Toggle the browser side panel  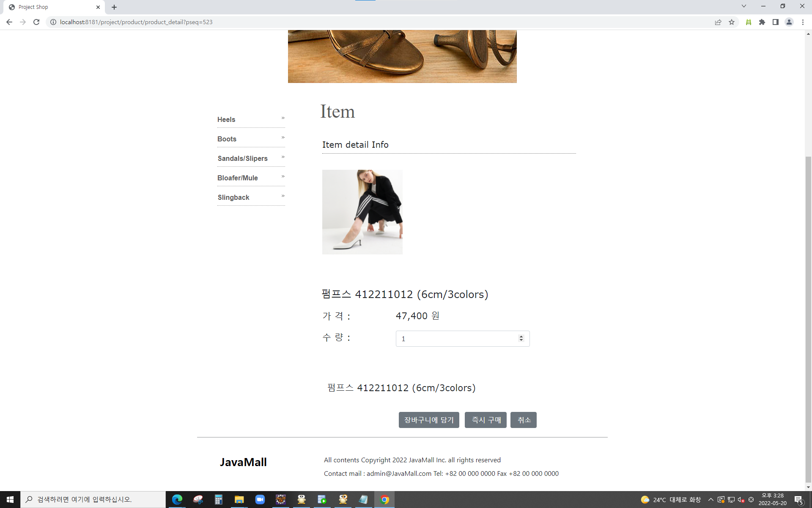776,22
